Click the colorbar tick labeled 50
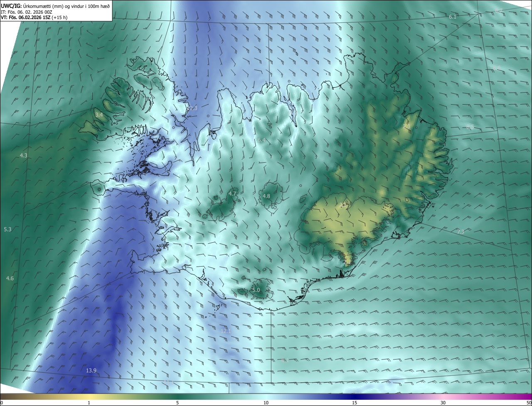The image size is (532, 406). pyautogui.click(x=529, y=403)
